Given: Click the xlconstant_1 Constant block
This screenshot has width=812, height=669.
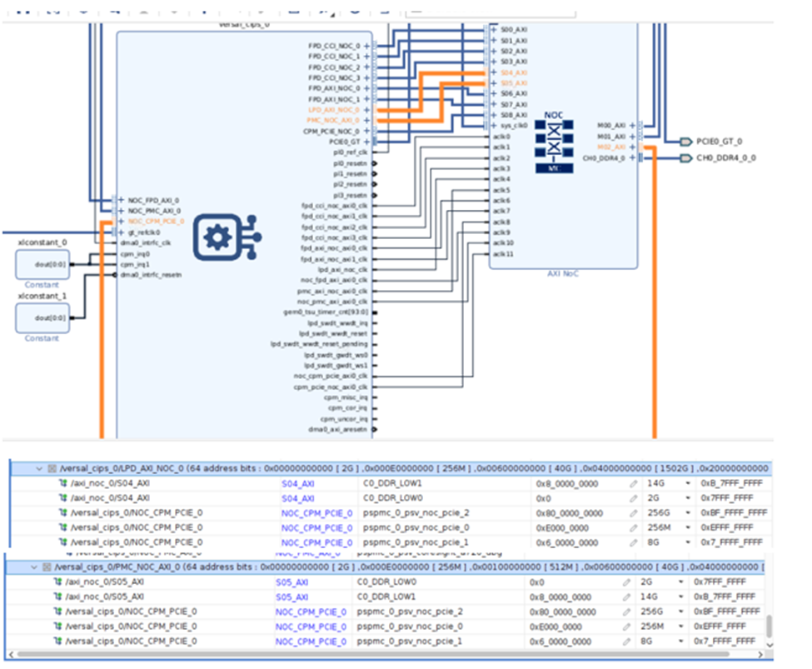Looking at the screenshot, I should [x=42, y=317].
